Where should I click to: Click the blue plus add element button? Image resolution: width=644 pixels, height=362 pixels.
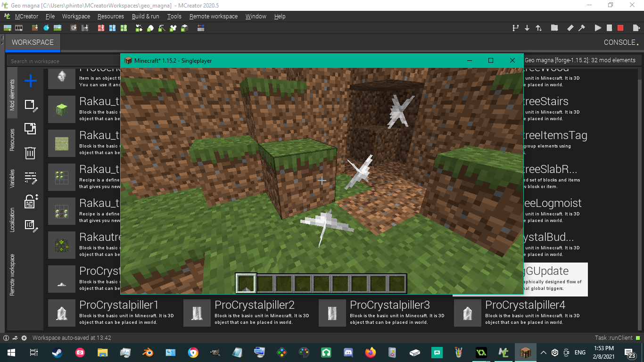(31, 81)
